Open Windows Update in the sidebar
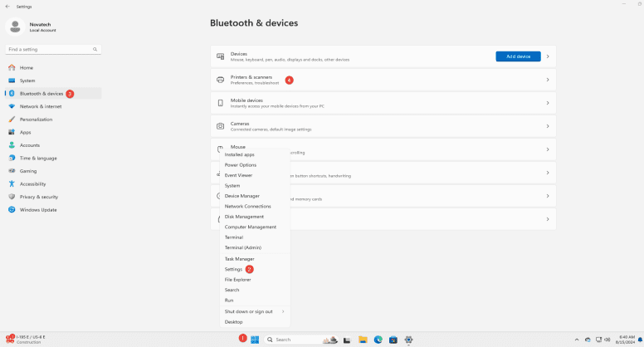 click(x=38, y=209)
